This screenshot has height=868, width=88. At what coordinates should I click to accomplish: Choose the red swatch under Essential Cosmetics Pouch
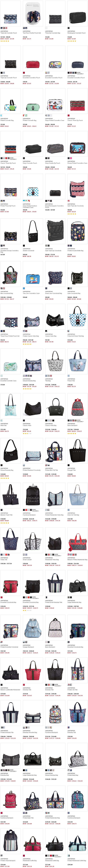tap(24, 73)
